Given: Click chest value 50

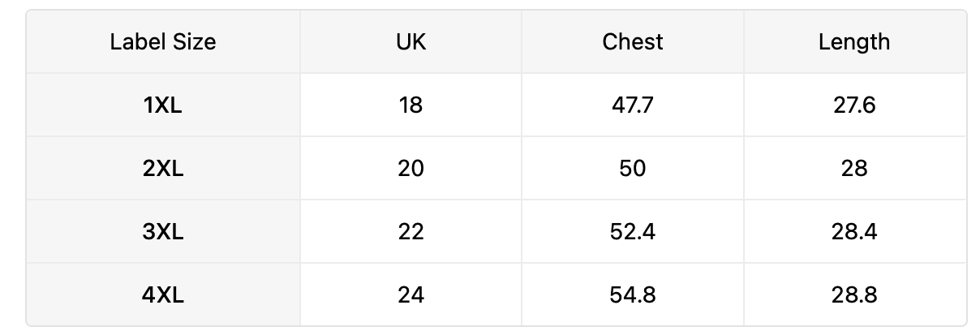Looking at the screenshot, I should coord(633,169).
